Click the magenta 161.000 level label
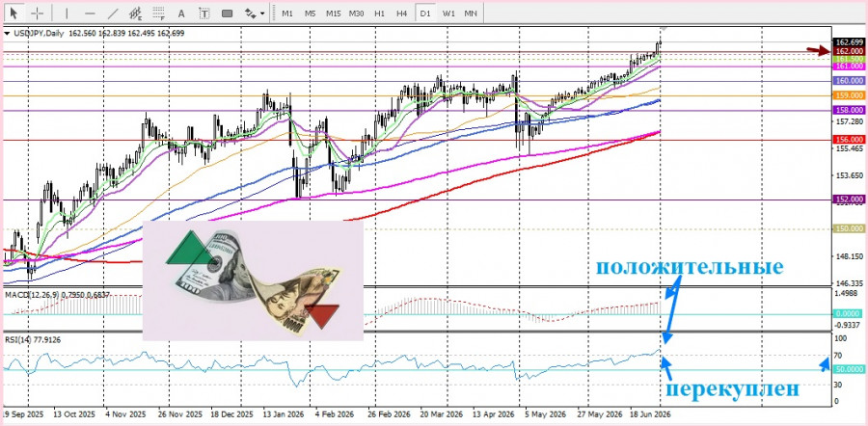Image resolution: width=868 pixels, height=426 pixels. (849, 66)
